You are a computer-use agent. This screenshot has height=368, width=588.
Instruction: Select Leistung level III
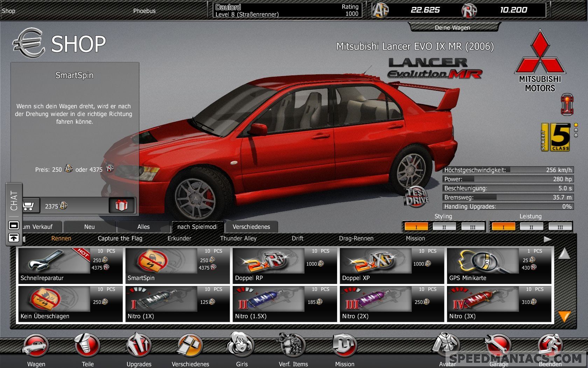560,227
